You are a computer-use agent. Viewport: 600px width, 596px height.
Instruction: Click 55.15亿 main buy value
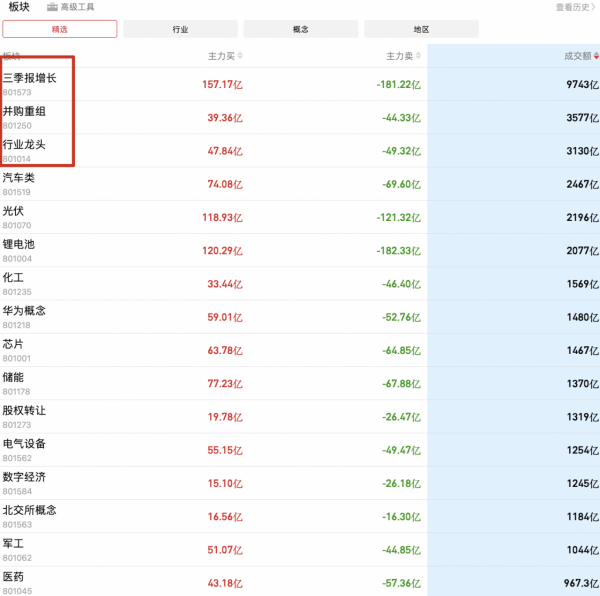coord(225,450)
